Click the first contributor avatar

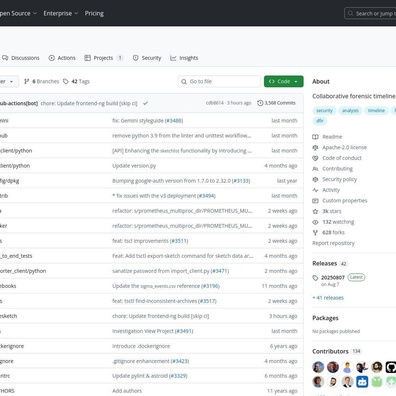pos(318,367)
